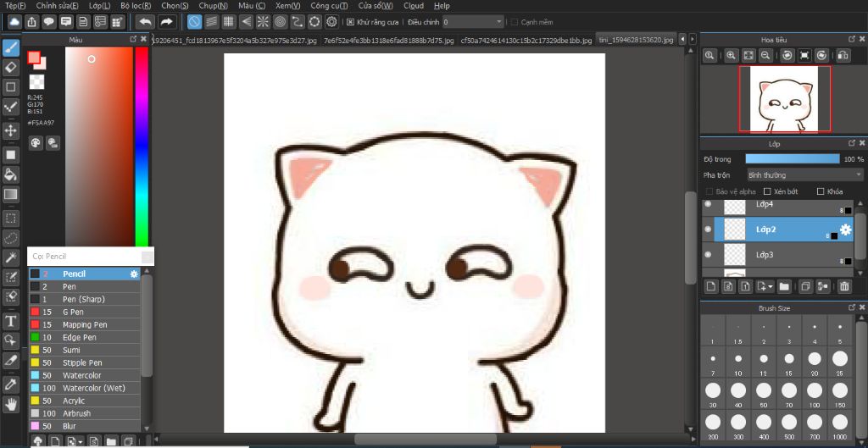Click the horizontal canvas scrollbar
This screenshot has height=448, width=868.
[x=426, y=440]
